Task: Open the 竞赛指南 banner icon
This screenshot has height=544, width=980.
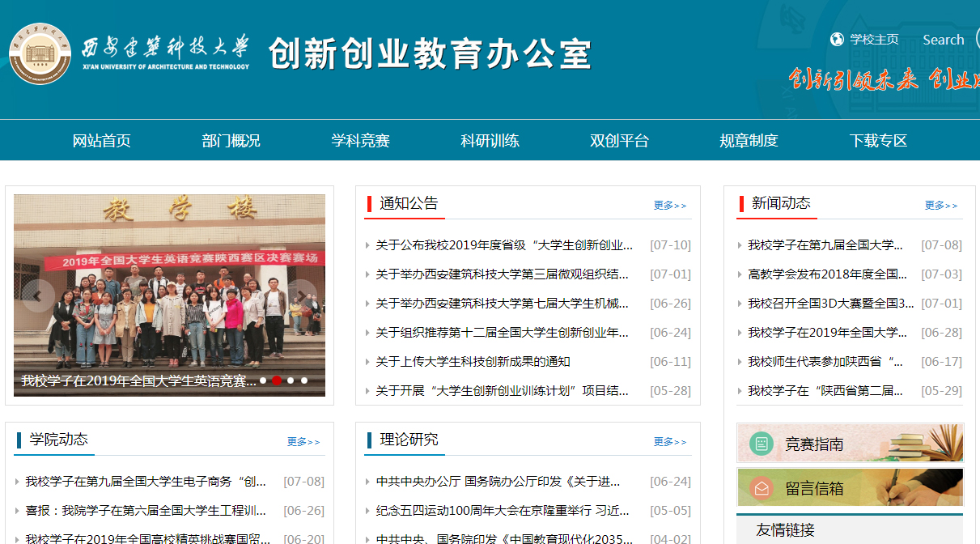Action: 762,444
